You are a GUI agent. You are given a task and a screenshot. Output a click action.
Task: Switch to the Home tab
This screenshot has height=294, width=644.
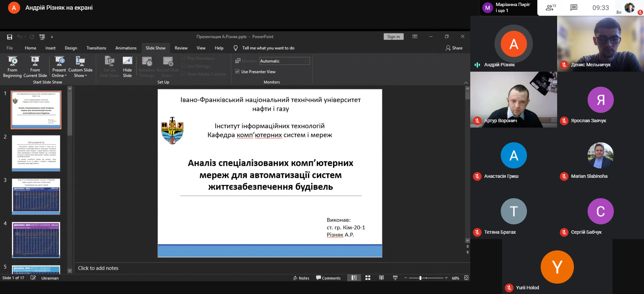(x=31, y=48)
